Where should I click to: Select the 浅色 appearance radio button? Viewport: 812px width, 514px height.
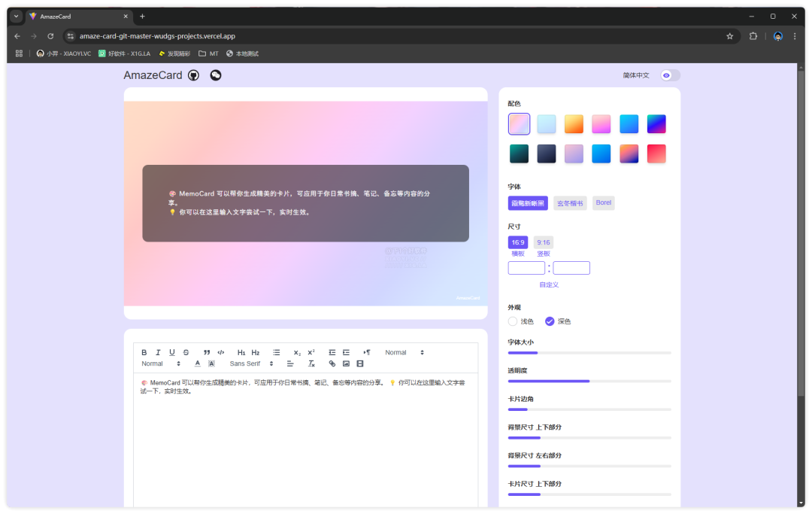coord(513,321)
